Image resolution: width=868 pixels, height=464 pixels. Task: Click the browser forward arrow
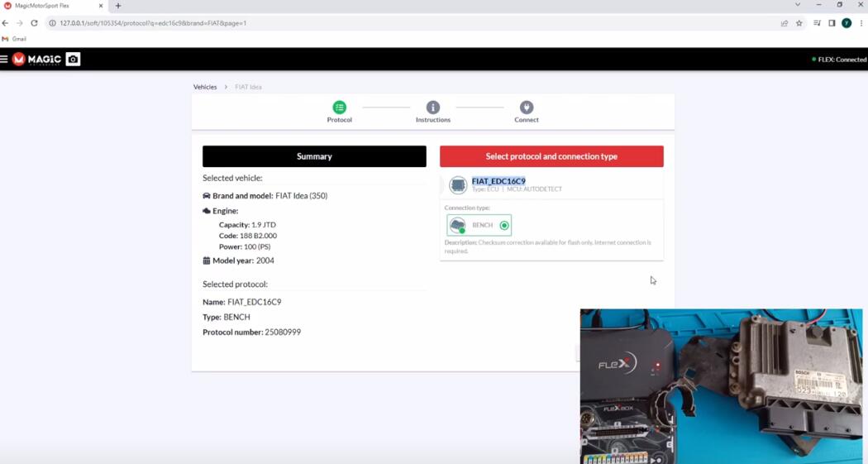pos(19,23)
